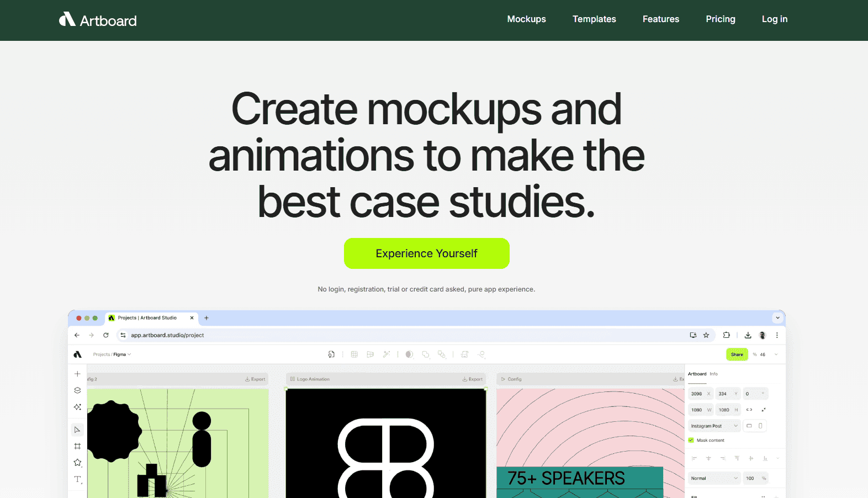The width and height of the screenshot is (868, 498).
Task: Click the AI sparkle icon in sidebar
Action: click(x=77, y=407)
